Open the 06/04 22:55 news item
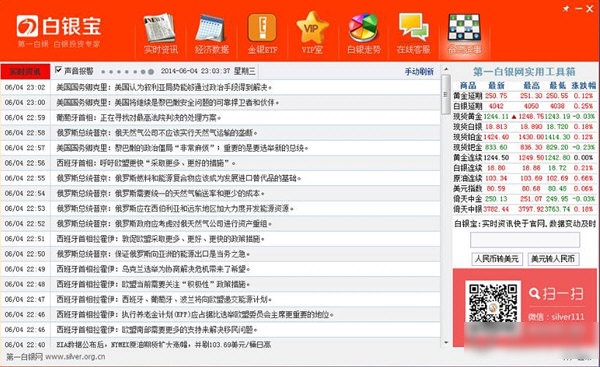Image resolution: width=600 pixels, height=367 pixels. pos(220,178)
